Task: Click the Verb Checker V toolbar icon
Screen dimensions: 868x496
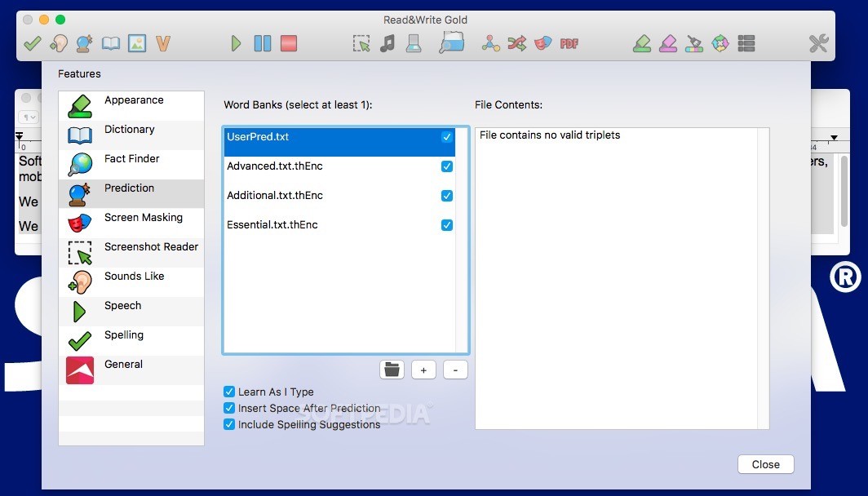Action: tap(163, 43)
